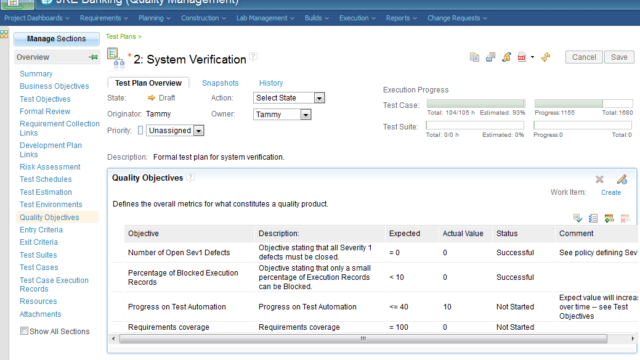Expand the Construction menu
The image size is (640, 360).
click(x=203, y=18)
